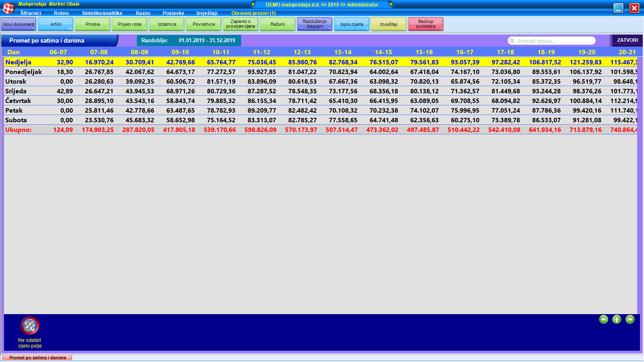This screenshot has height=362, width=644.
Task: Expand the Otvoreni prozori (1) list
Action: tap(253, 13)
